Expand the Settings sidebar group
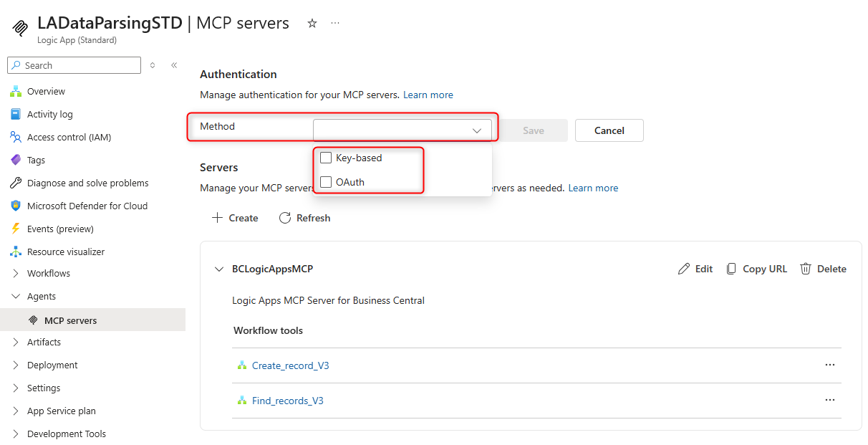This screenshot has height=445, width=868. tap(44, 388)
